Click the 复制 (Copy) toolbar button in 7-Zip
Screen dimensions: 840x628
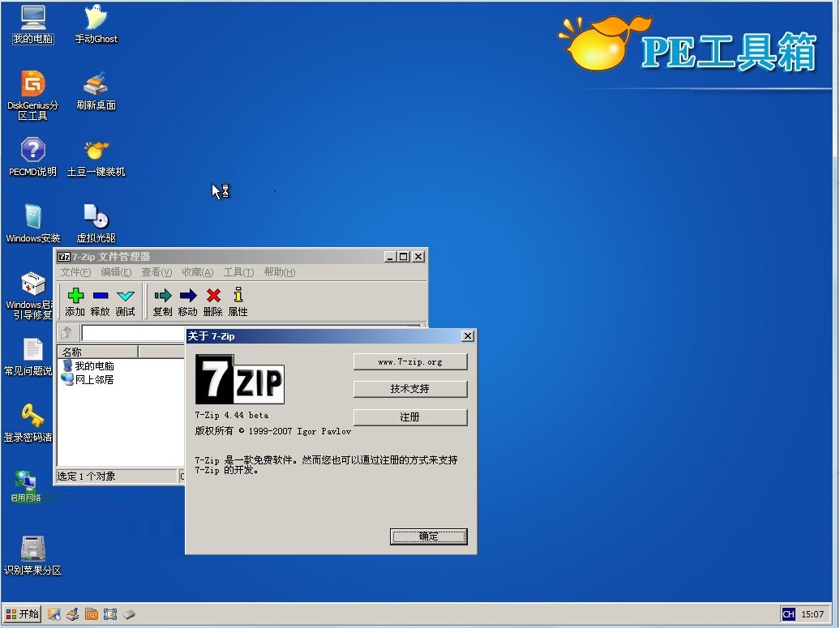coord(162,302)
